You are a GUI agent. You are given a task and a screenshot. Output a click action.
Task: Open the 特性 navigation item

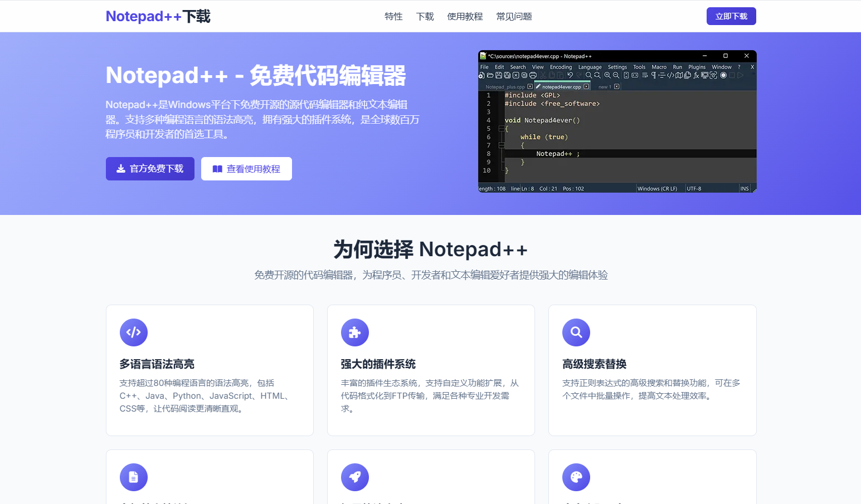(393, 17)
